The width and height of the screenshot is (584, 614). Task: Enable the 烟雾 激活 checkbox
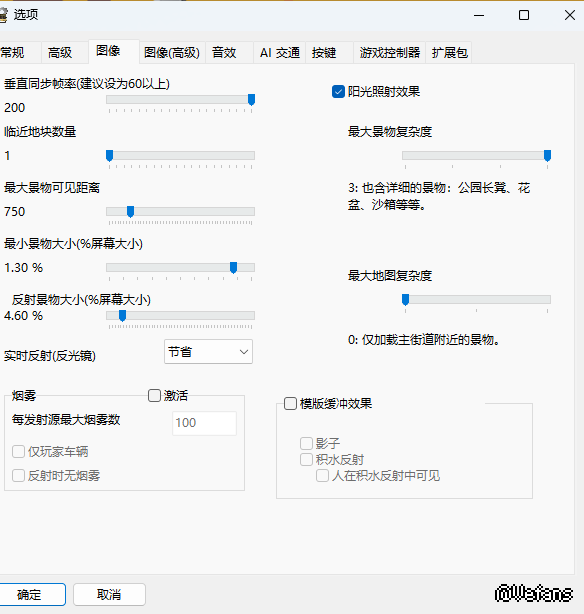154,395
